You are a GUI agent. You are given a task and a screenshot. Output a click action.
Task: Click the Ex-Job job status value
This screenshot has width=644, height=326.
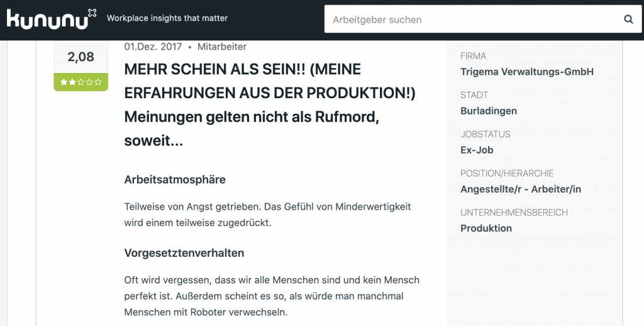[477, 150]
